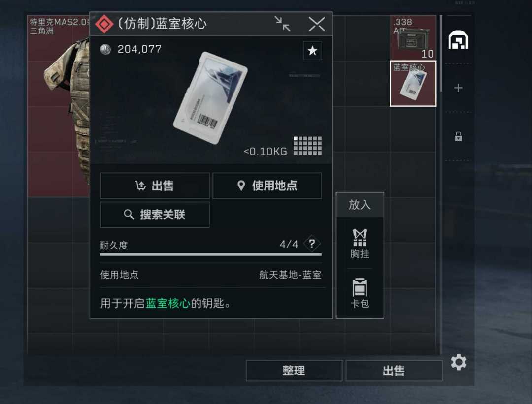
Task: Collapse the item detail panel with arrows icon
Action: tap(282, 24)
